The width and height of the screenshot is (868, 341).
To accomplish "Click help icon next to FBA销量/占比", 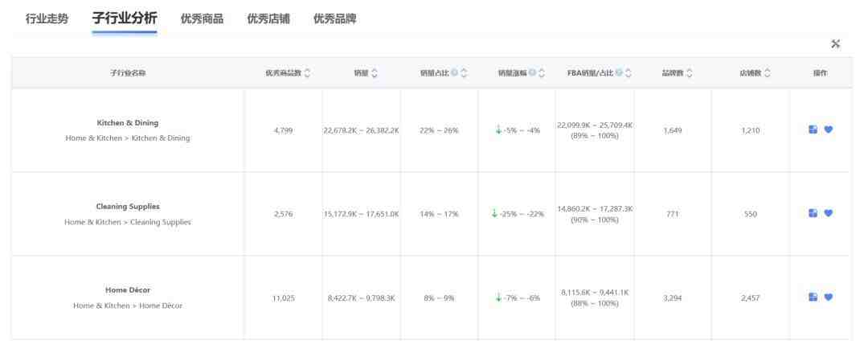I will (619, 72).
